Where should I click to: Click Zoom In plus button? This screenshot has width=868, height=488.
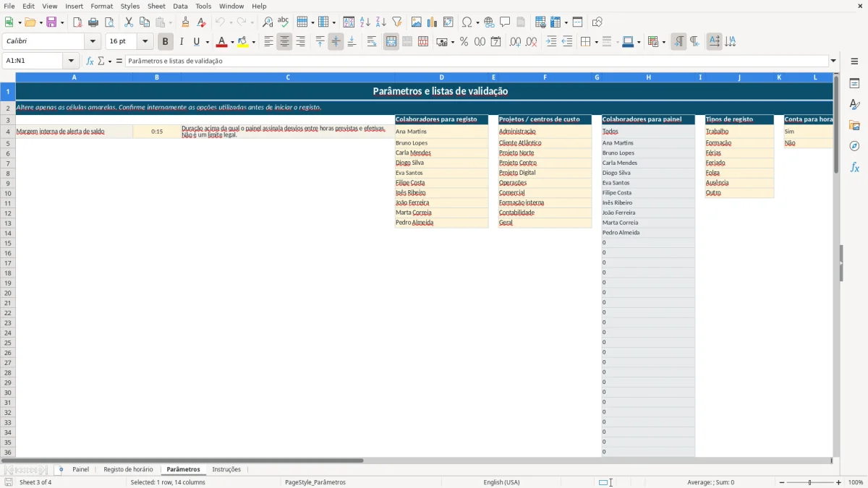[x=838, y=482]
